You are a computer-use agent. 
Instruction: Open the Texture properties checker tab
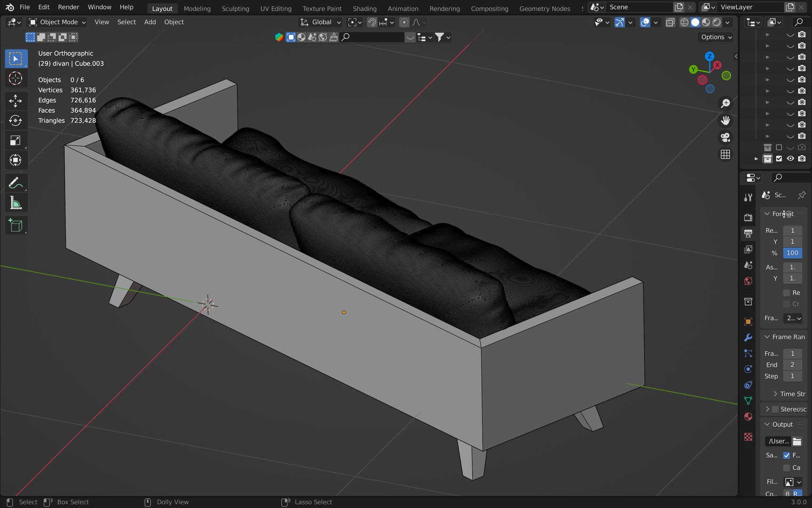748,437
